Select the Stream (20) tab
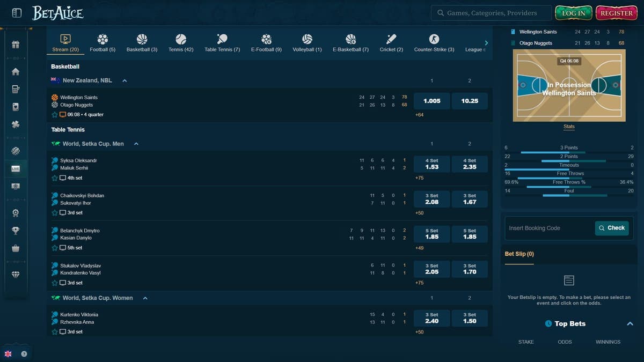Image resolution: width=644 pixels, height=362 pixels. (65, 43)
